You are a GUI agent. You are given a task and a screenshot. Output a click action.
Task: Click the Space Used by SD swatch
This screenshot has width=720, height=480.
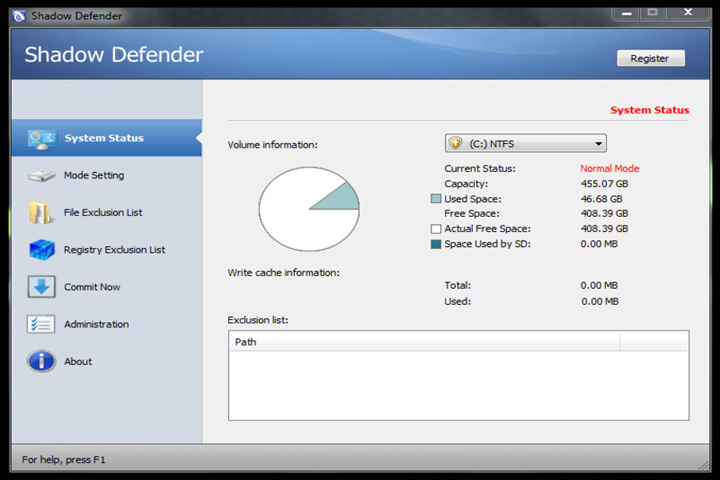436,244
